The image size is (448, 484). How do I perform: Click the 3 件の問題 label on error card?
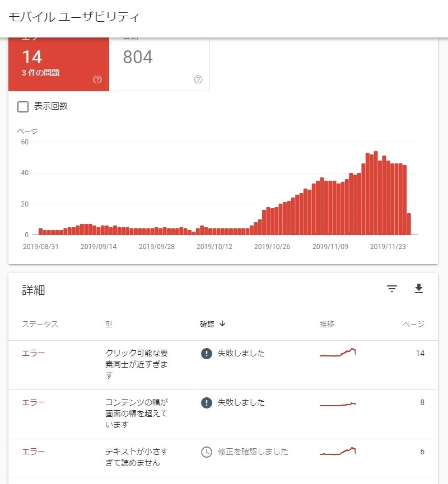coord(40,73)
